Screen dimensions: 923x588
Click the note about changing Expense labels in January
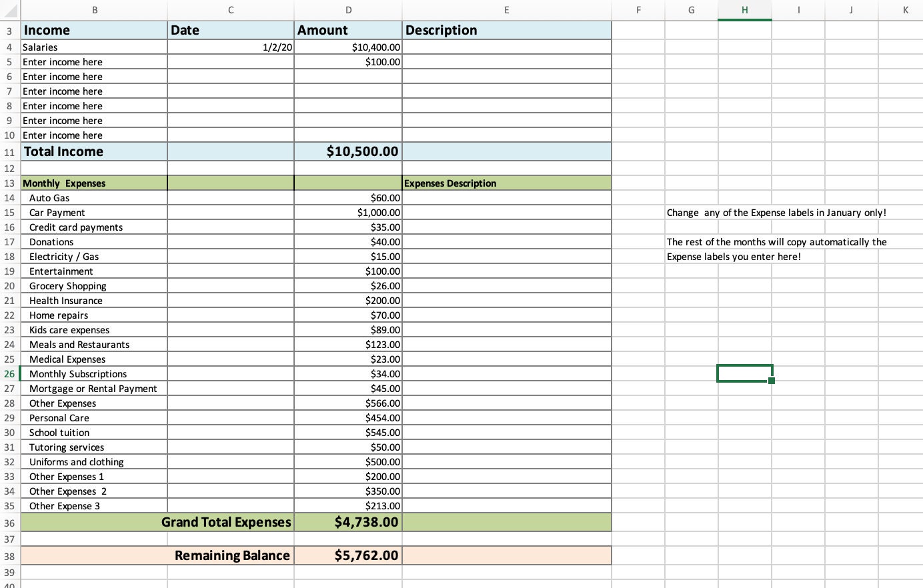776,212
